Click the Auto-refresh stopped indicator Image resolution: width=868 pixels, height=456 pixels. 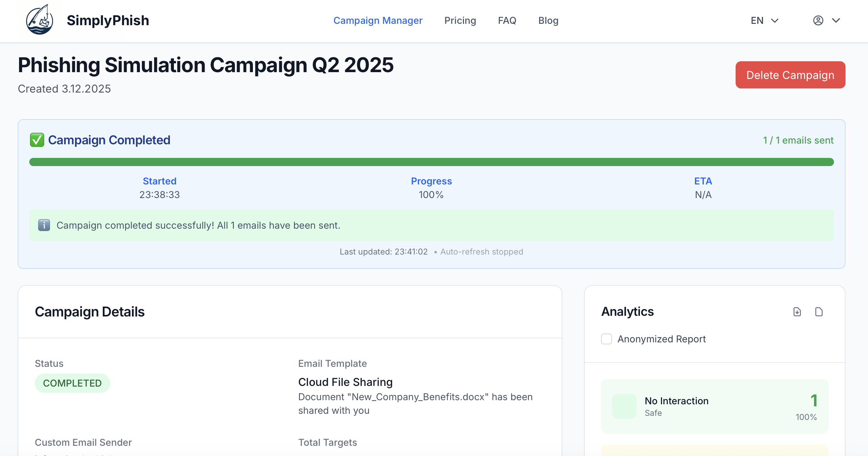click(x=481, y=252)
